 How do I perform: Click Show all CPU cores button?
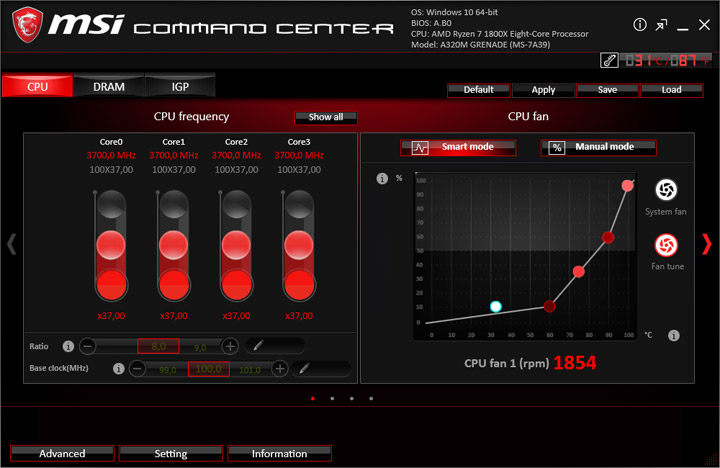pos(326,118)
